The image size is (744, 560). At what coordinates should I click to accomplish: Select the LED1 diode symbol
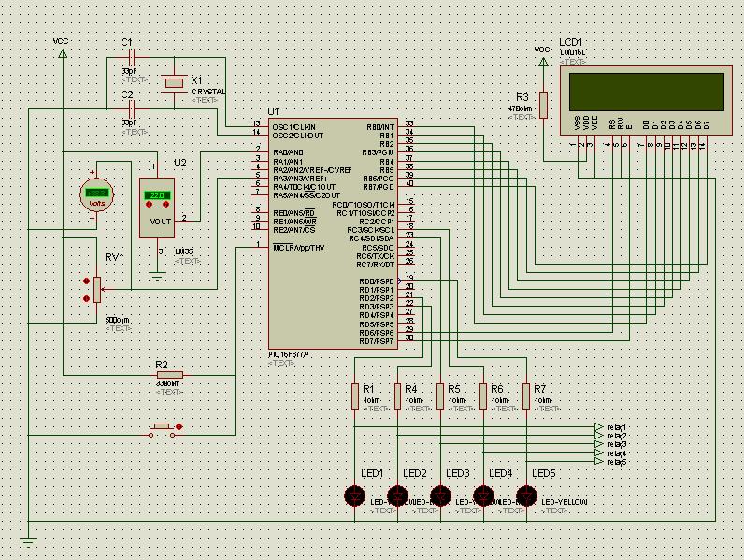click(355, 495)
